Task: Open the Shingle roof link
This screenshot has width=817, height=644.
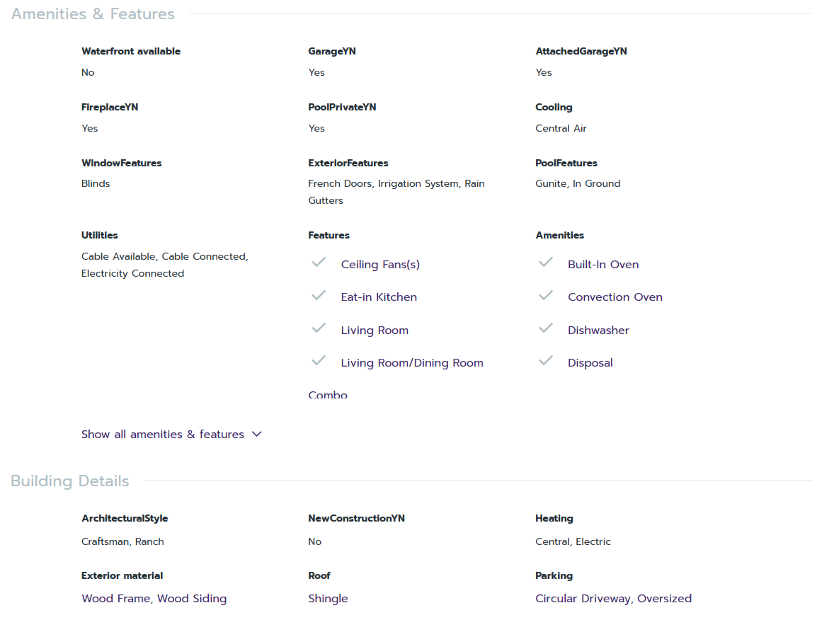Action: pos(328,599)
